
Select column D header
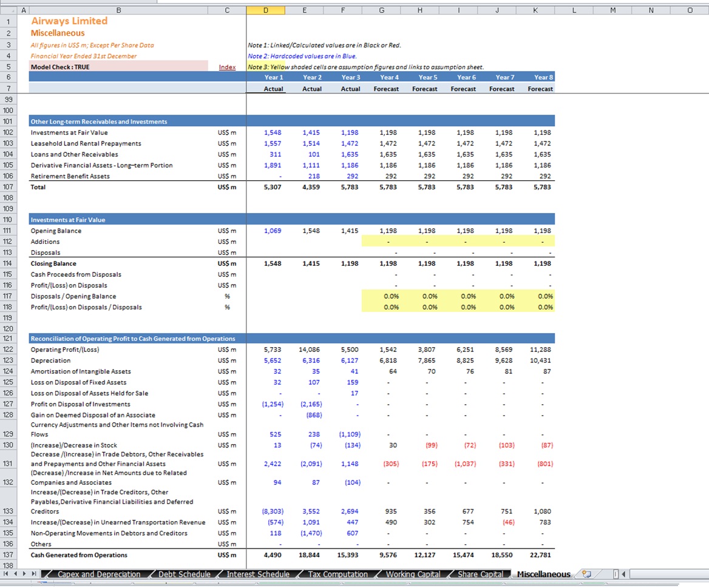pos(265,10)
